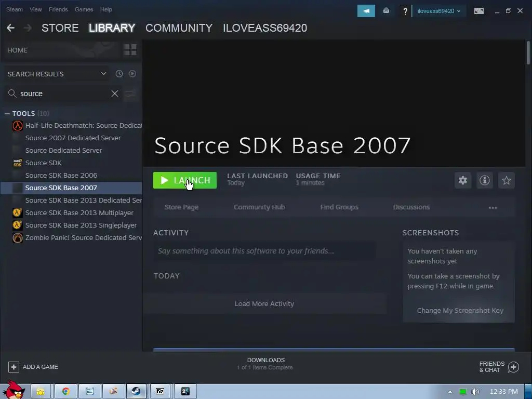The image size is (532, 399).
Task: Switch to Big Picture mode icon
Action: pyautogui.click(x=478, y=11)
